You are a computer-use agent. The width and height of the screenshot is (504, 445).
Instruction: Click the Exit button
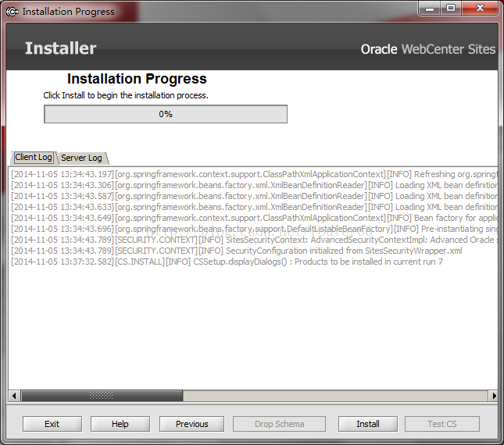[x=52, y=424]
